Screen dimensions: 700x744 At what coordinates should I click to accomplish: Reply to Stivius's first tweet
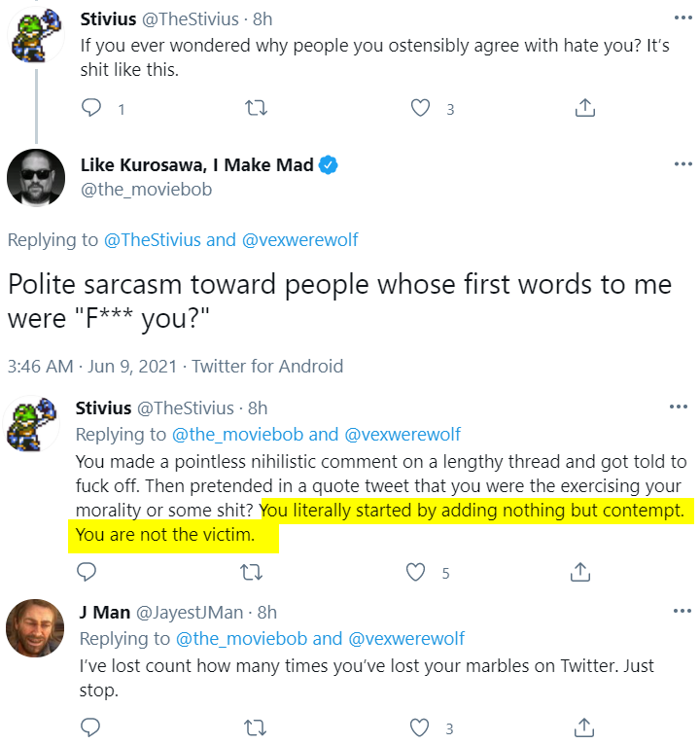click(91, 108)
